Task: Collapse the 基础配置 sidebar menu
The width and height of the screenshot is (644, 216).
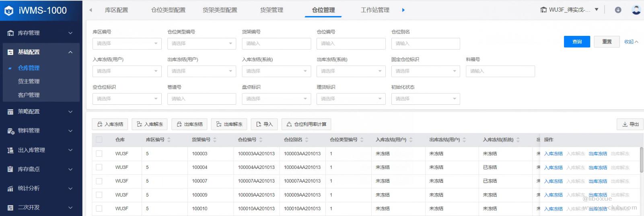Action: click(70, 52)
